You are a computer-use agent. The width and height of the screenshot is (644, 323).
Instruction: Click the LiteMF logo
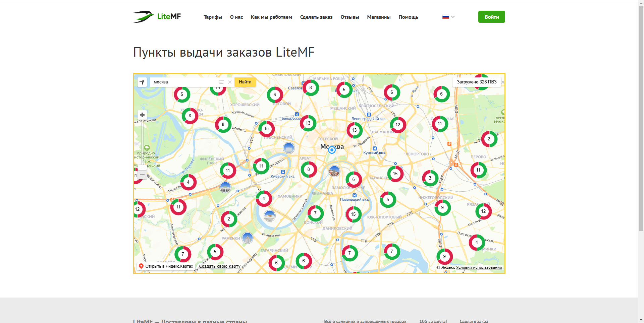[157, 17]
